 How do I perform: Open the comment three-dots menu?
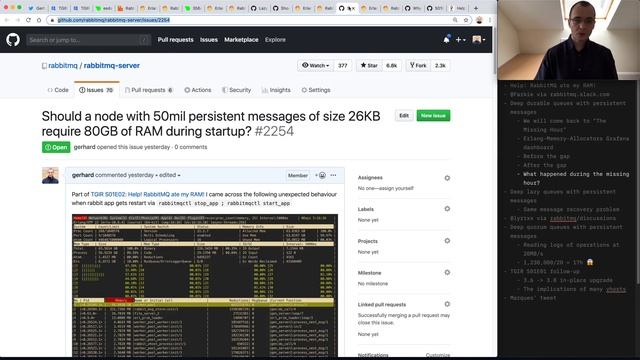coord(333,175)
